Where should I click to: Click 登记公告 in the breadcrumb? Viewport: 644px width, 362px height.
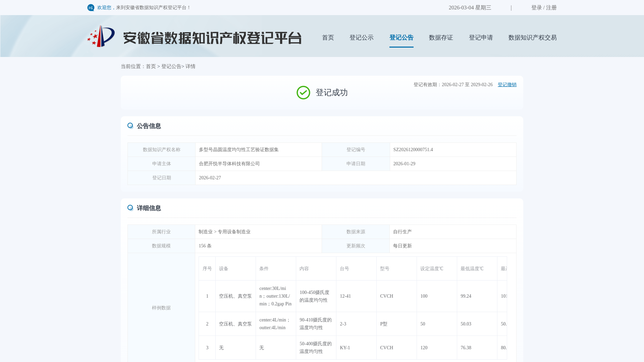point(171,66)
